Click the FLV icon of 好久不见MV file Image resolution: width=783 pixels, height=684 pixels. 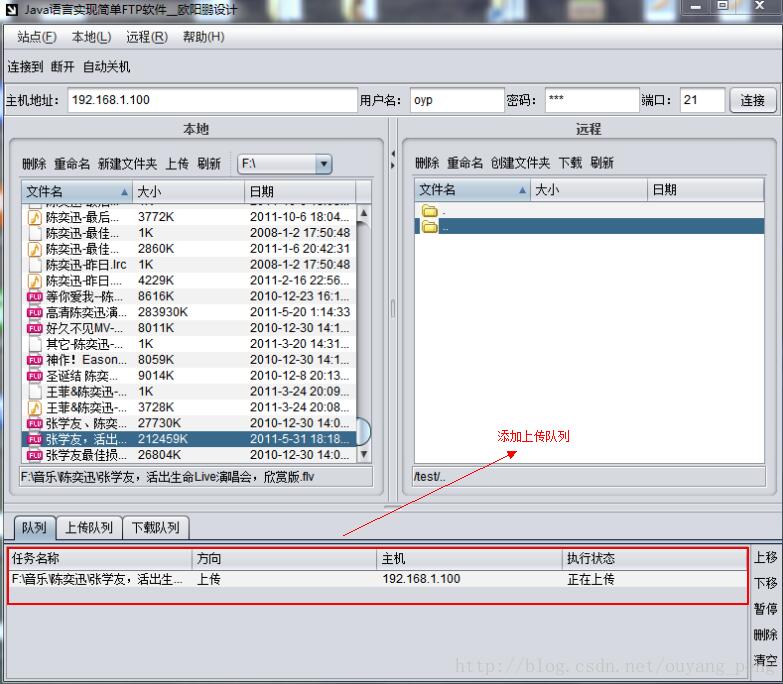[34, 328]
